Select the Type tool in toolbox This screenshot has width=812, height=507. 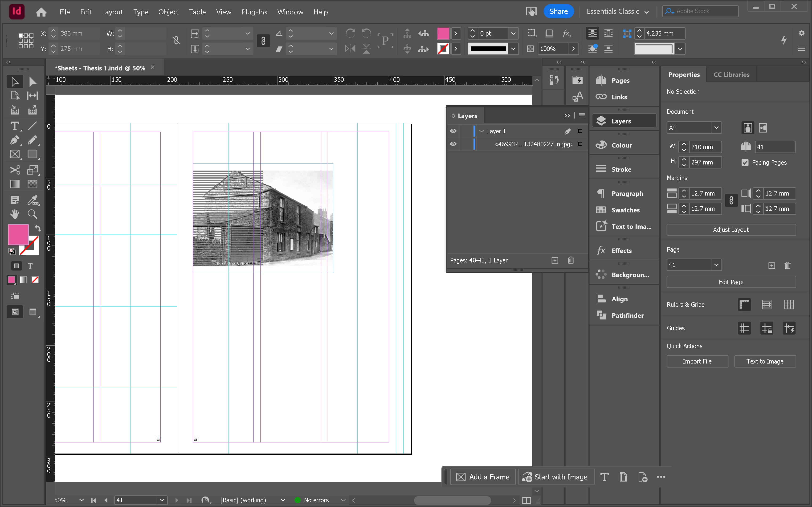(x=14, y=126)
